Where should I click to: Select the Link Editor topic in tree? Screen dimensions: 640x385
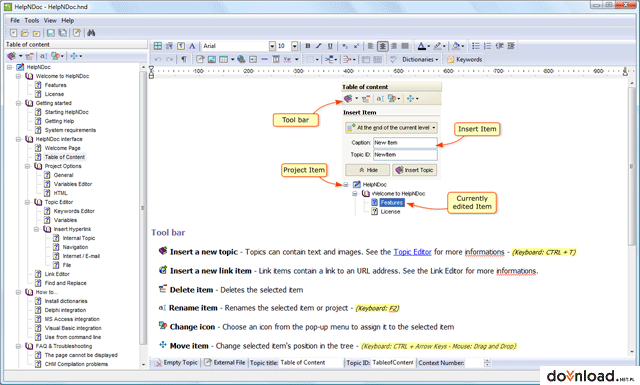(57, 274)
